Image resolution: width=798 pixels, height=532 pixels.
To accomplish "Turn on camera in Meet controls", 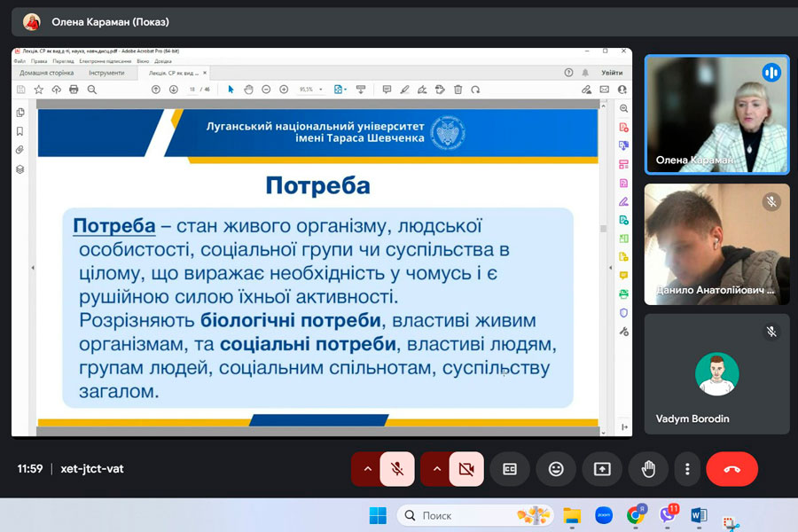I will tap(466, 469).
